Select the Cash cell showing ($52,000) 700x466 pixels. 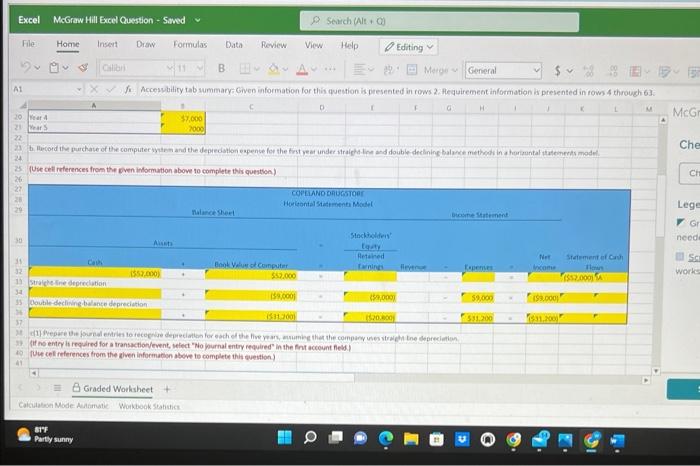pos(95,273)
